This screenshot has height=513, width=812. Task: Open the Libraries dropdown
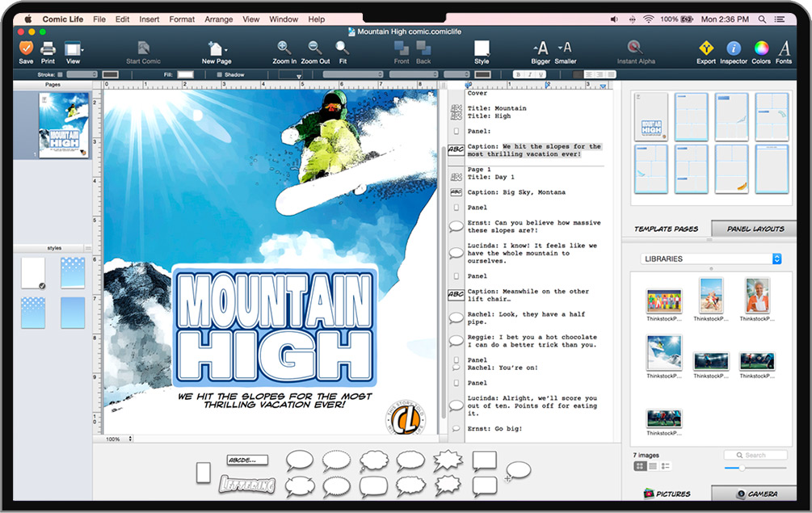[711, 259]
